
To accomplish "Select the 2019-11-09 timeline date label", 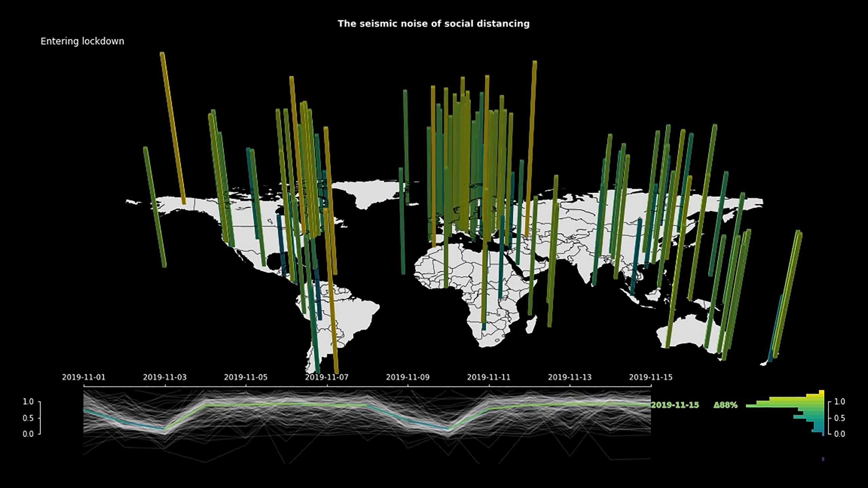I will [x=408, y=377].
